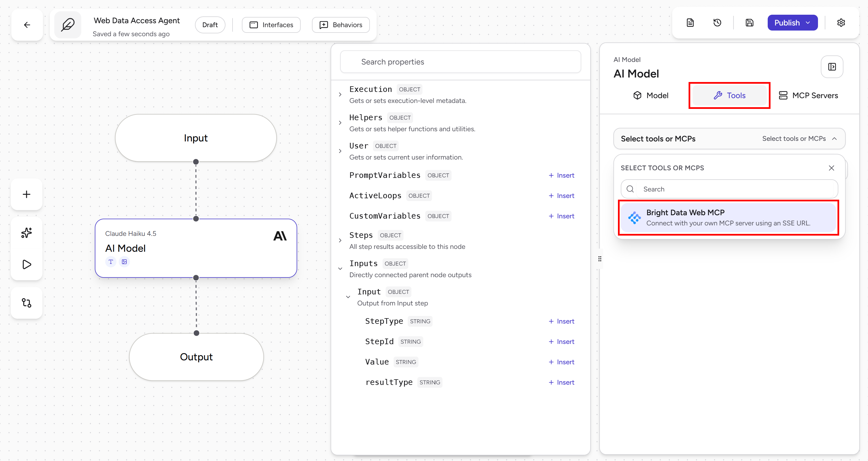Screen dimensions: 868x461
Task: Collapse the AI Model side panel icon
Action: click(x=832, y=67)
